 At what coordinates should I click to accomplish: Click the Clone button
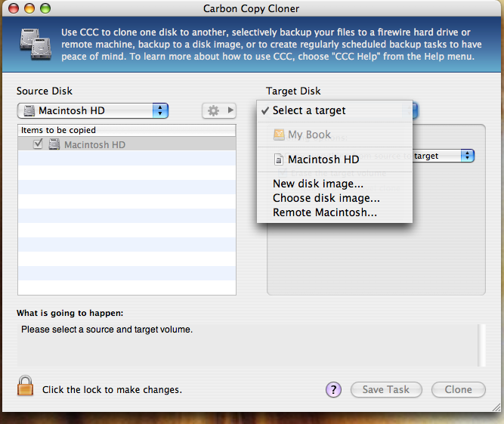(459, 389)
